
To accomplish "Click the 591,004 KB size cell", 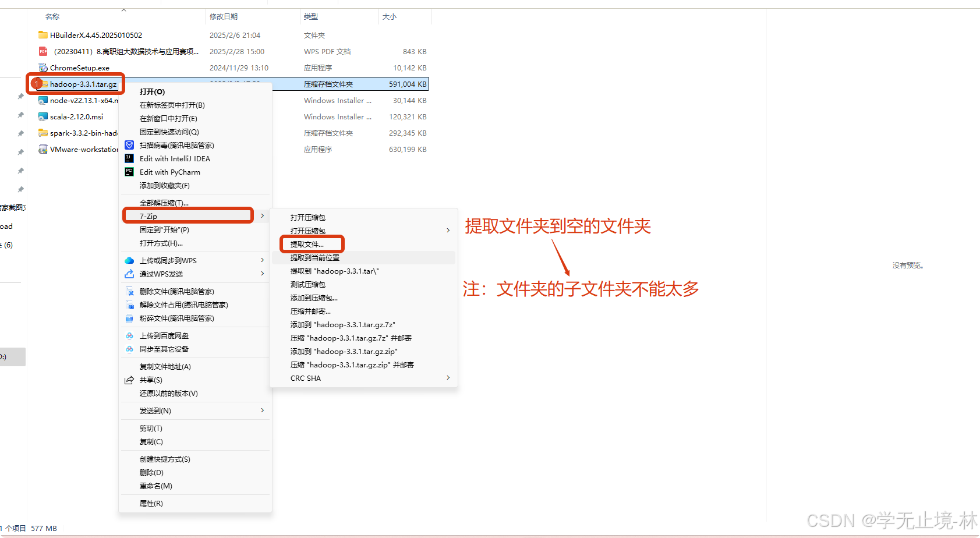I will coord(408,84).
